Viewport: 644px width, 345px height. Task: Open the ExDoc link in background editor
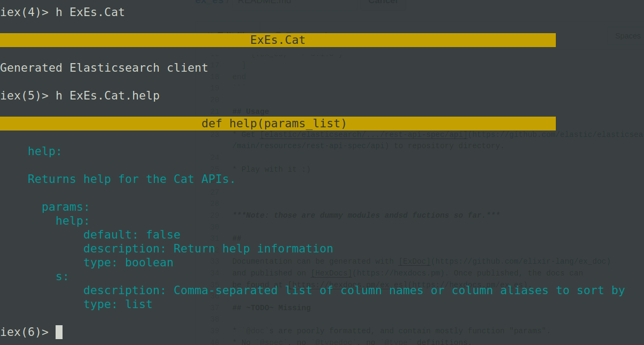414,262
